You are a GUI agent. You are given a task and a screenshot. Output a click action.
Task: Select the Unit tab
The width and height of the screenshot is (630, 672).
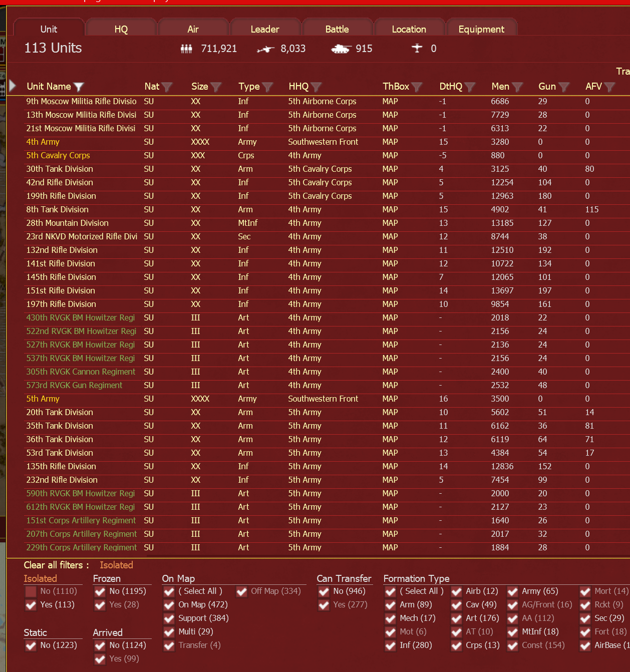[x=49, y=29]
